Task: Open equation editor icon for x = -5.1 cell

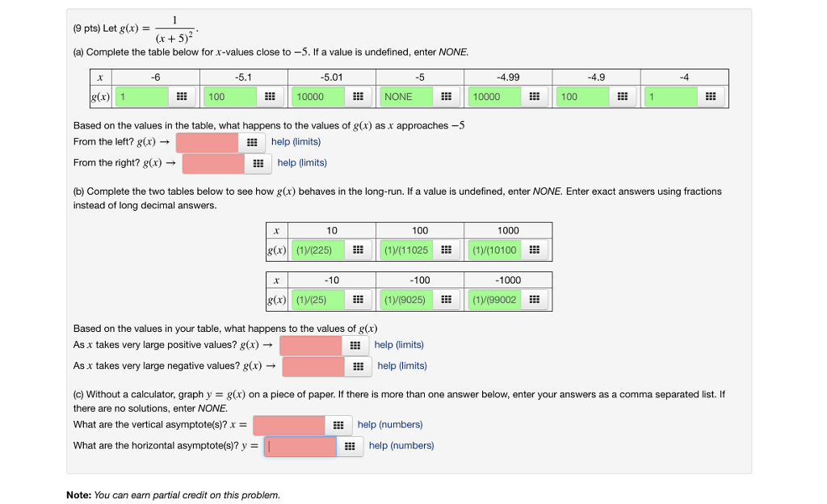Action: point(270,96)
